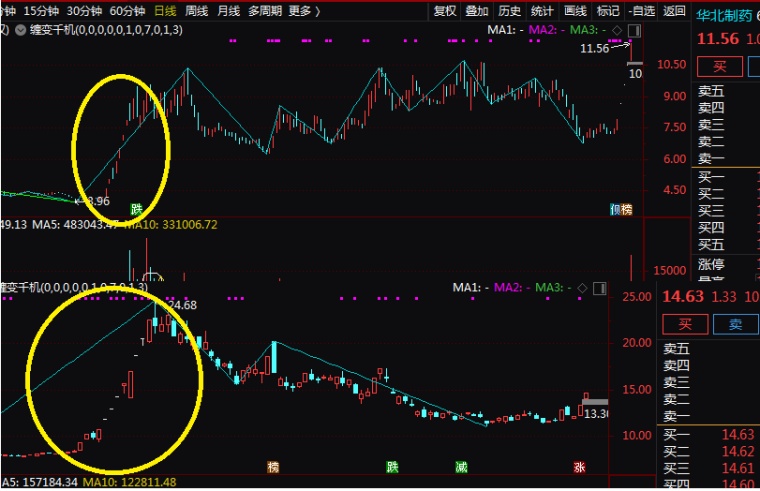The height and width of the screenshot is (491, 760).
Task: Click the diamond icon in upper chart header
Action: [x=617, y=30]
